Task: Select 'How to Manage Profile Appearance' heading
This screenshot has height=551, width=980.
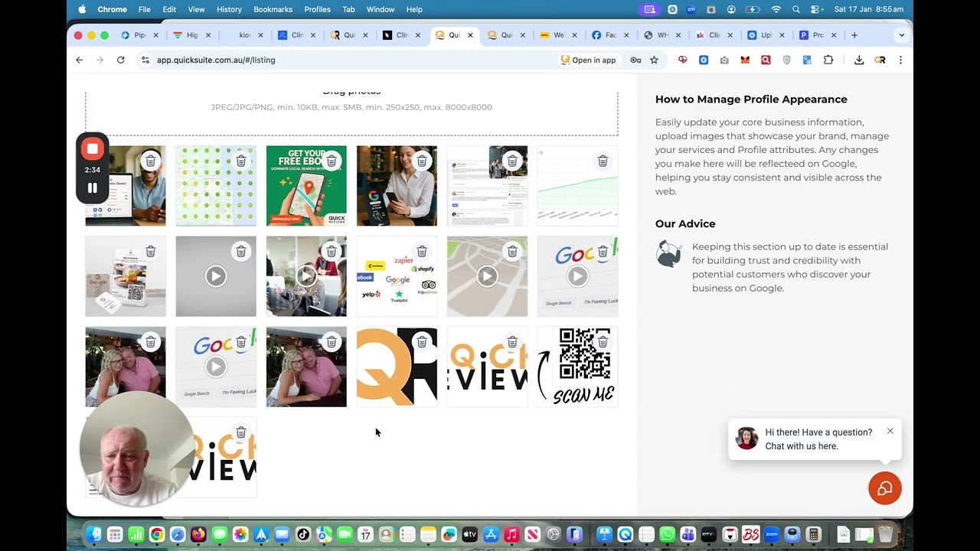Action: pyautogui.click(x=751, y=99)
